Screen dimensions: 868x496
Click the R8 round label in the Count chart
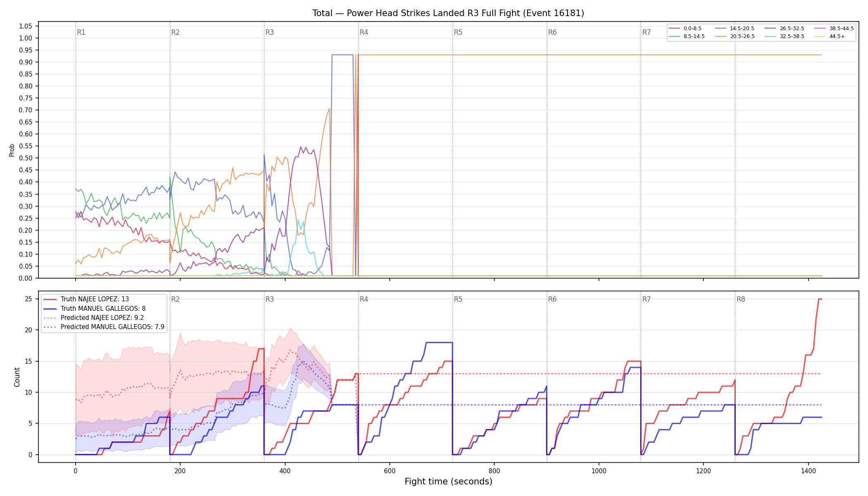click(741, 299)
